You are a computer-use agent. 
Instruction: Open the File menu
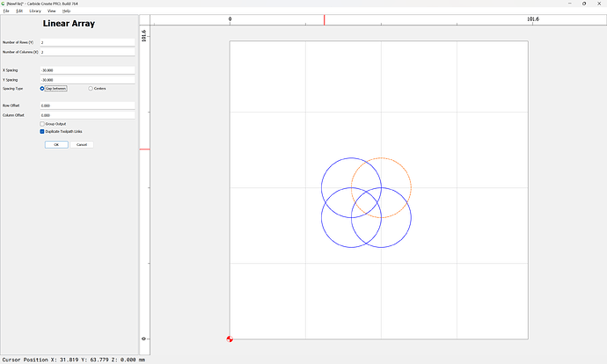[x=6, y=11]
